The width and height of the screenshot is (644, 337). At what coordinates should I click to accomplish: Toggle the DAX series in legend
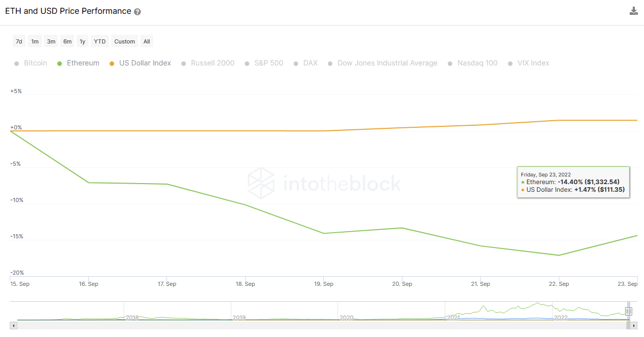tap(306, 63)
